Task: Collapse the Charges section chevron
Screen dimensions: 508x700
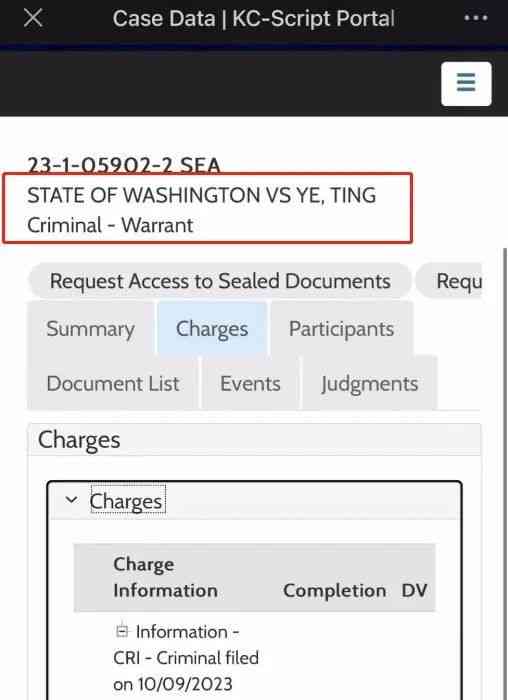Action: point(71,500)
